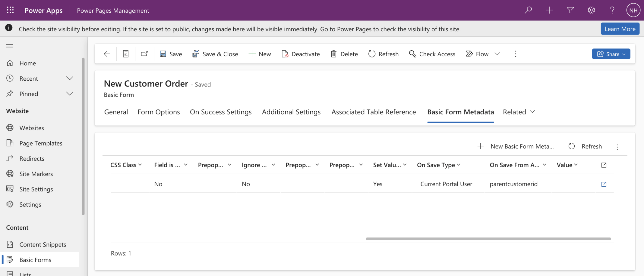Expand the Recent section in sidebar
Viewport: 644px width, 276px height.
click(70, 79)
